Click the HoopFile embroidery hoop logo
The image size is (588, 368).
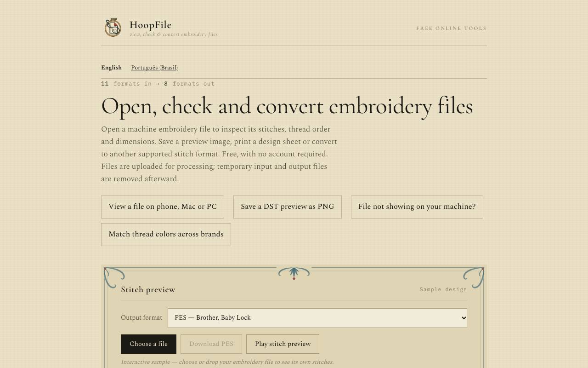click(x=113, y=28)
